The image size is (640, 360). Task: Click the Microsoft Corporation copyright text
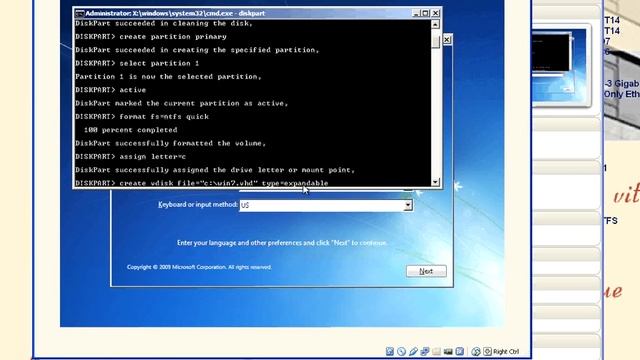pos(199,267)
